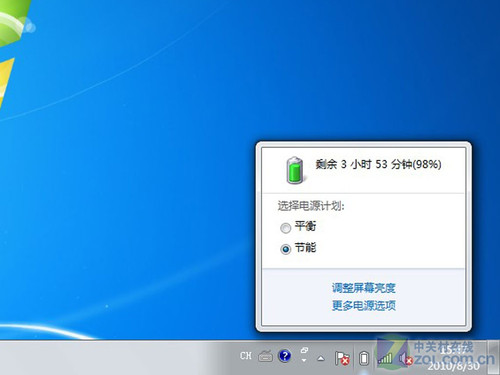Click the 选择电源计划 label

(x=311, y=206)
